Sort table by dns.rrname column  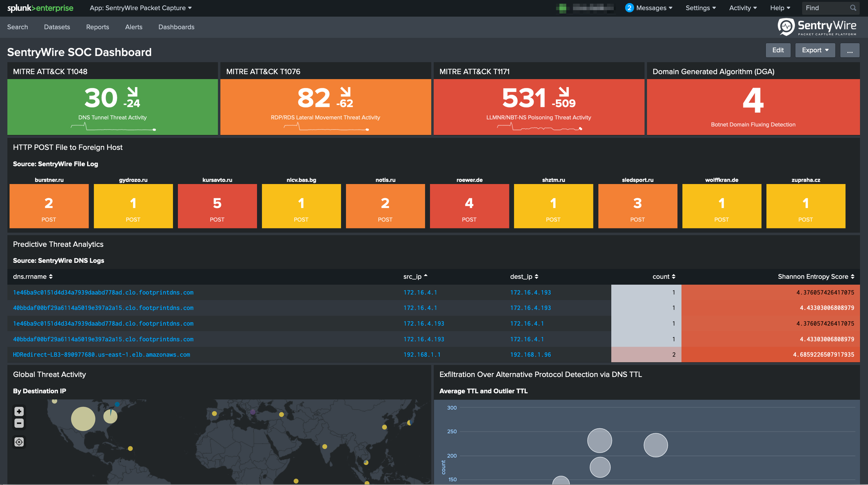click(33, 277)
